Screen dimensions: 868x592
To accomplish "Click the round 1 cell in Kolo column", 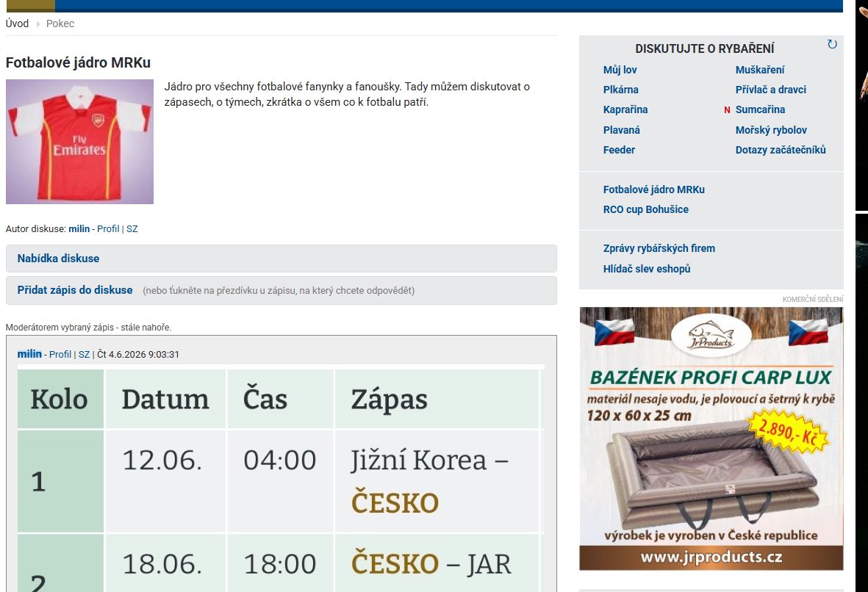I will tap(60, 481).
